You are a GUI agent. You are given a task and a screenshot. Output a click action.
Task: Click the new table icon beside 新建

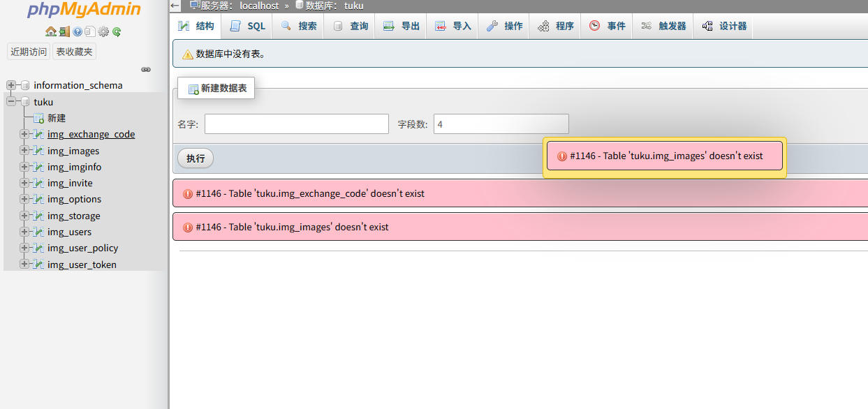39,118
